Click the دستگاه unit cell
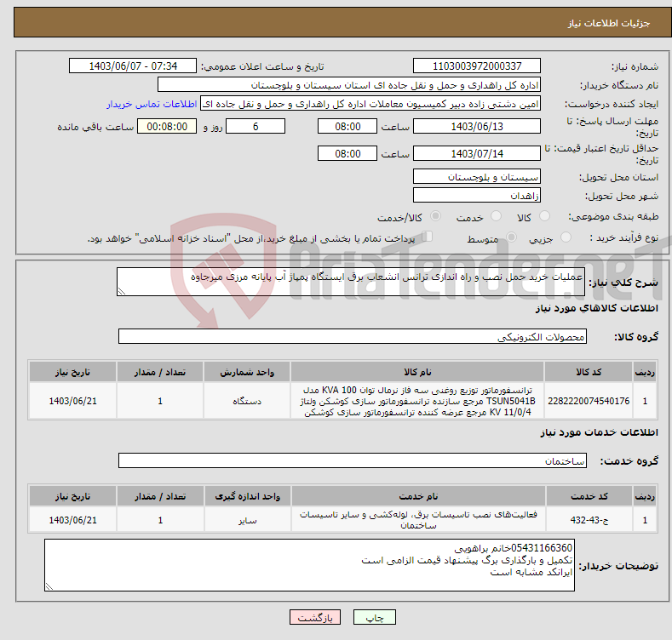Screen dimensions: 672x640 coord(247,401)
